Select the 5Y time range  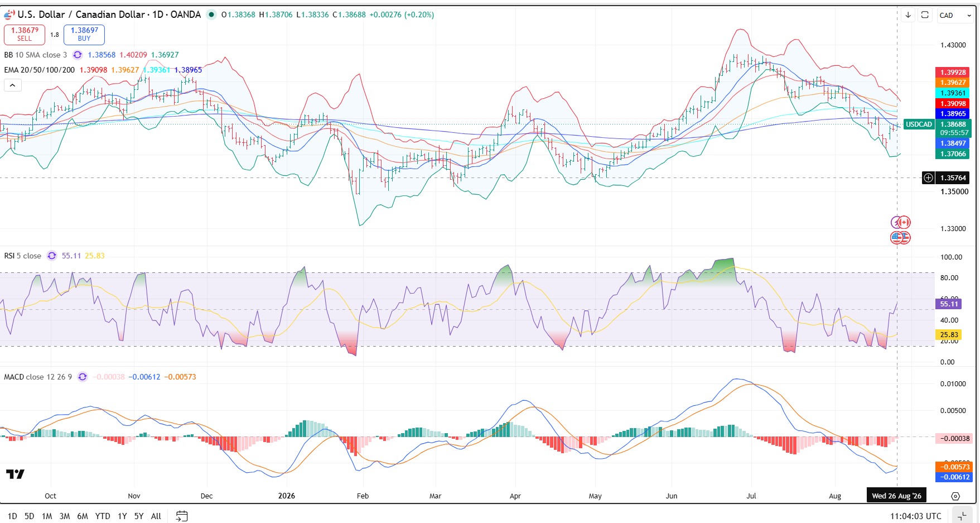pyautogui.click(x=139, y=516)
